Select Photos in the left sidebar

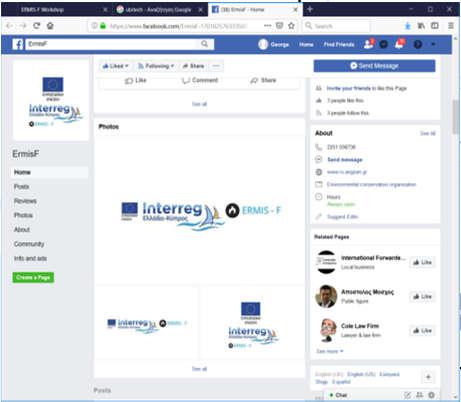click(23, 215)
